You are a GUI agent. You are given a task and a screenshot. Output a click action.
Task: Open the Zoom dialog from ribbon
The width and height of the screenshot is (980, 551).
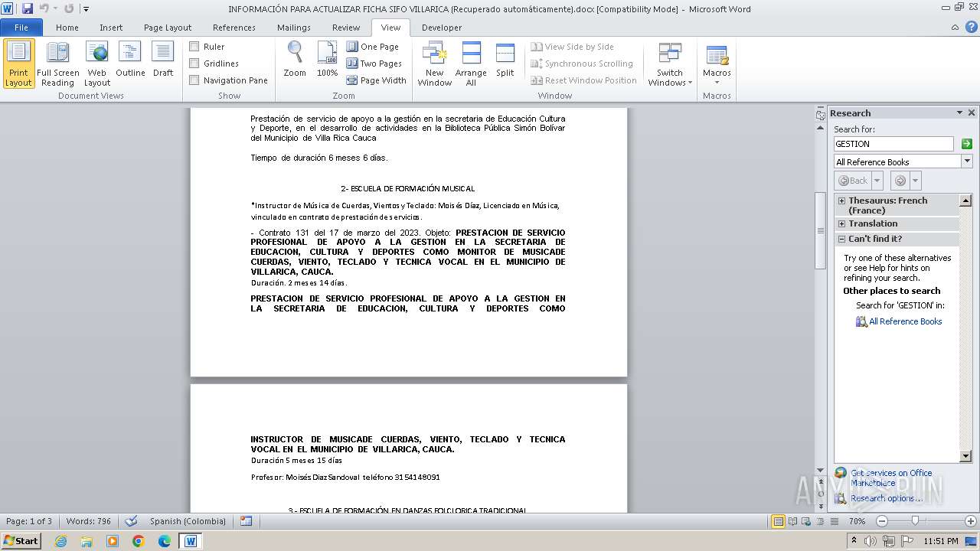(295, 60)
